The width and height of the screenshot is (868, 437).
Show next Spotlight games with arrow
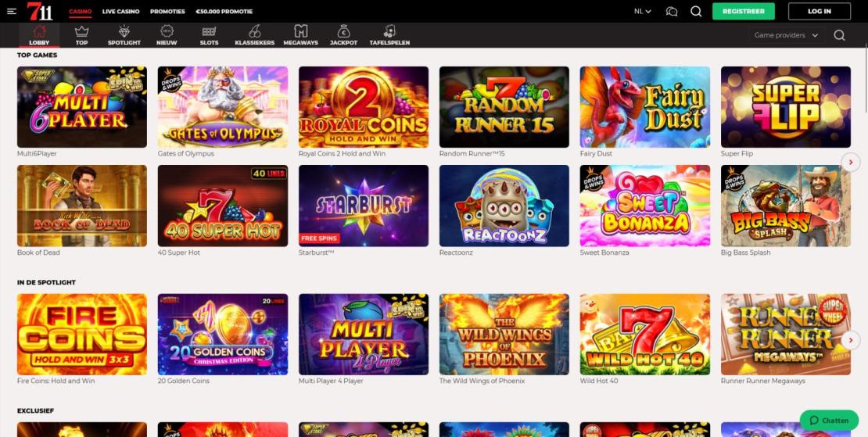click(850, 339)
